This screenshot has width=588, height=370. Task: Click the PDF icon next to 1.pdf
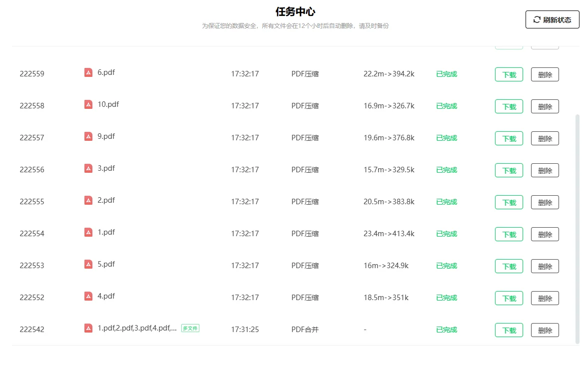click(88, 232)
